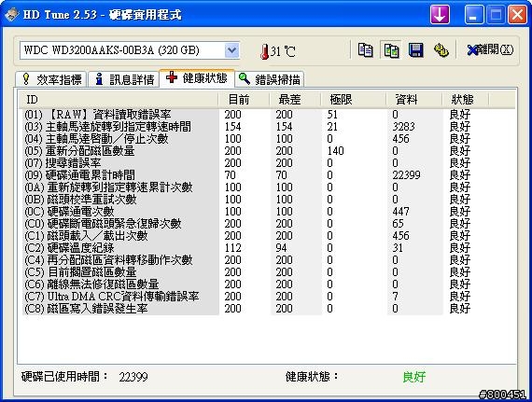Click the 極限 column header
Viewport: 532px width, 402px height.
[x=353, y=100]
